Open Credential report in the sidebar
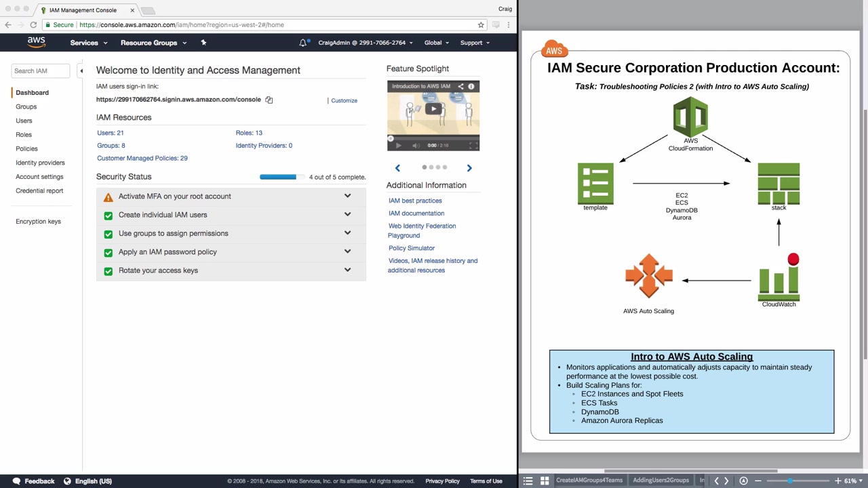 point(39,190)
